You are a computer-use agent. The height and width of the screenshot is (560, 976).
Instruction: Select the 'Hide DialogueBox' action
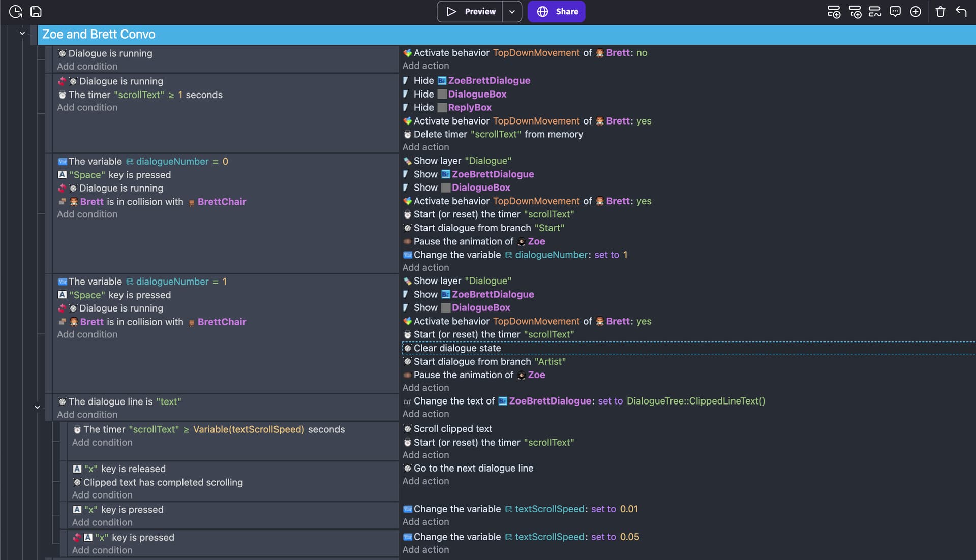click(454, 94)
